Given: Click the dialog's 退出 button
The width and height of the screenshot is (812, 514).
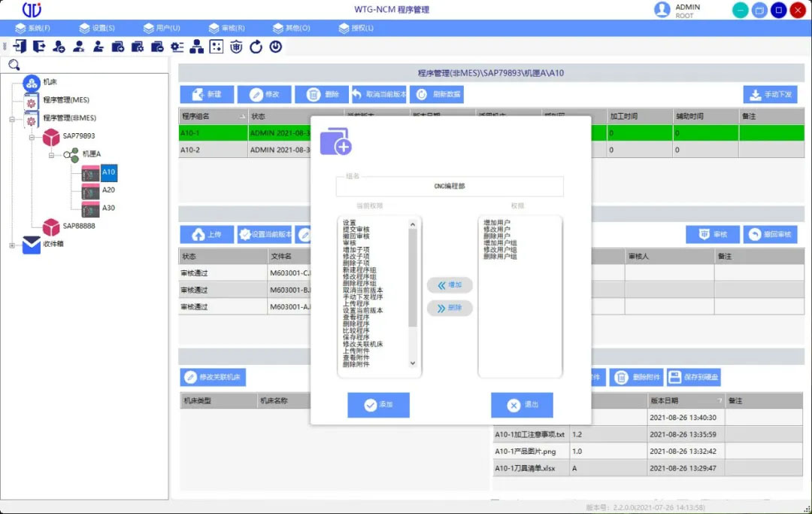Looking at the screenshot, I should coord(522,405).
